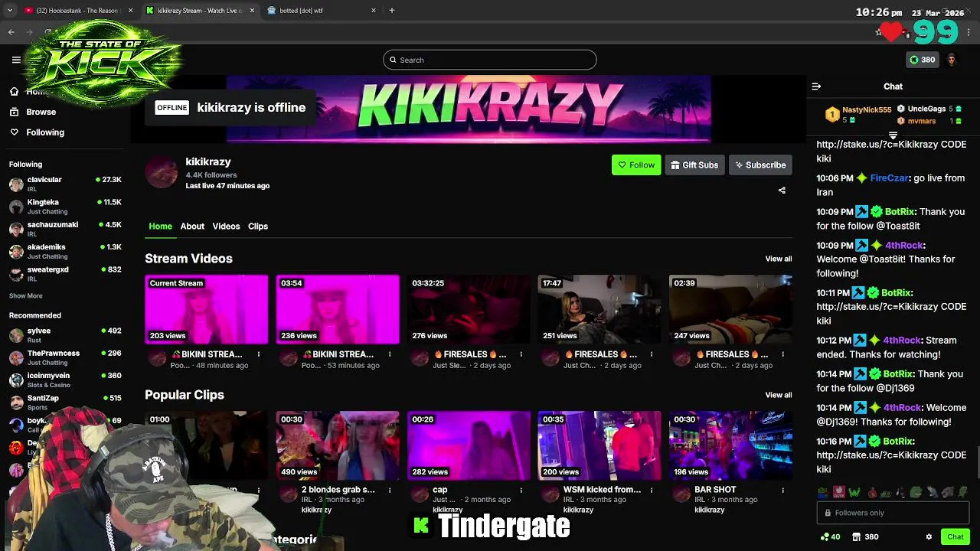
Task: Play the WSM kicked from clip thumbnail
Action: tap(599, 445)
